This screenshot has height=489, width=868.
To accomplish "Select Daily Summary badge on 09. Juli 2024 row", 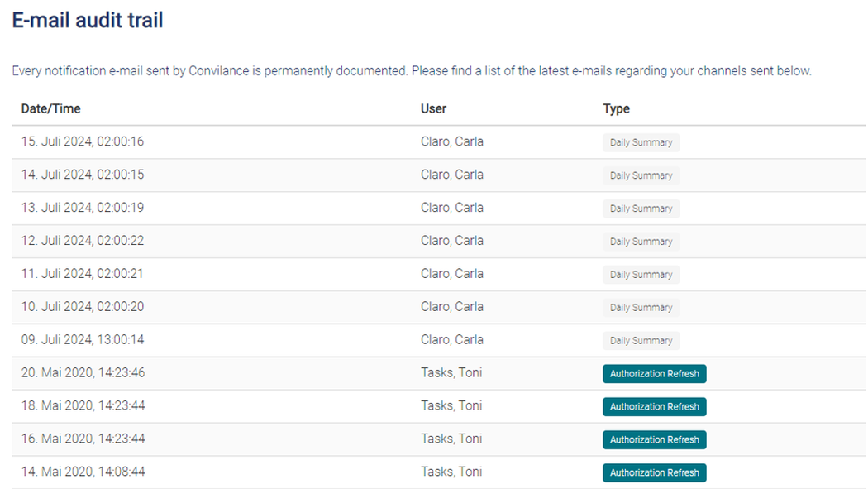I will point(641,341).
